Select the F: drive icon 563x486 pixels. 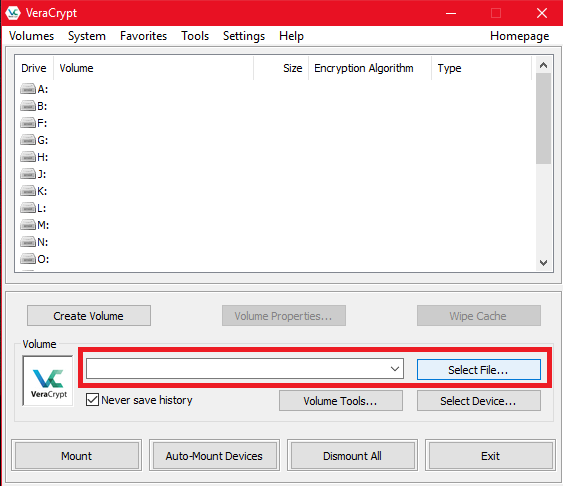tap(28, 123)
